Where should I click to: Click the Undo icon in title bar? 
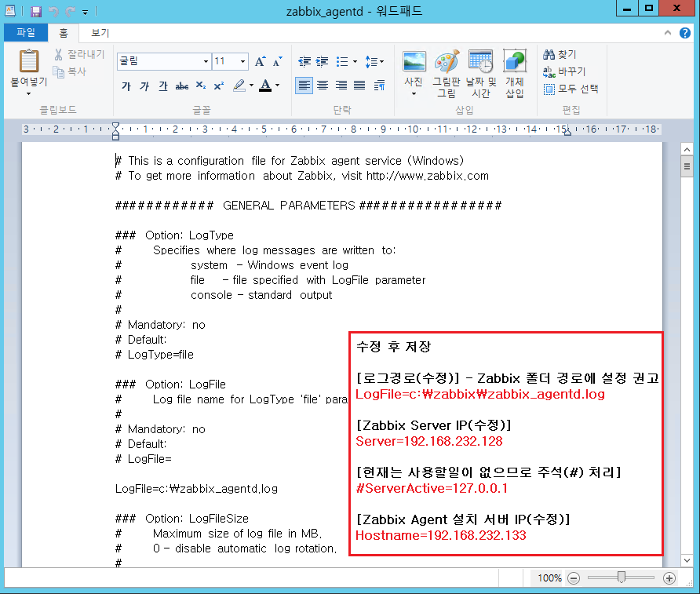(53, 11)
